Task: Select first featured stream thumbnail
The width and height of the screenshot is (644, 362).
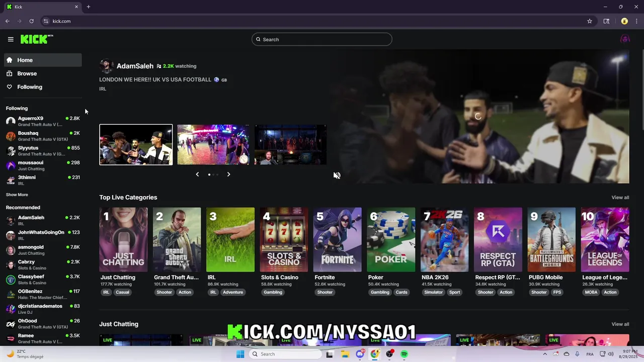Action: pyautogui.click(x=136, y=145)
